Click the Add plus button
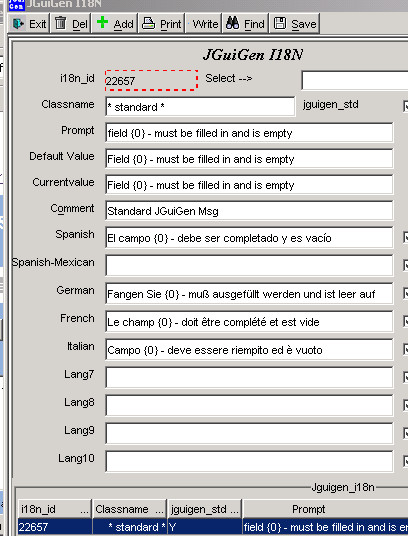 tap(114, 24)
